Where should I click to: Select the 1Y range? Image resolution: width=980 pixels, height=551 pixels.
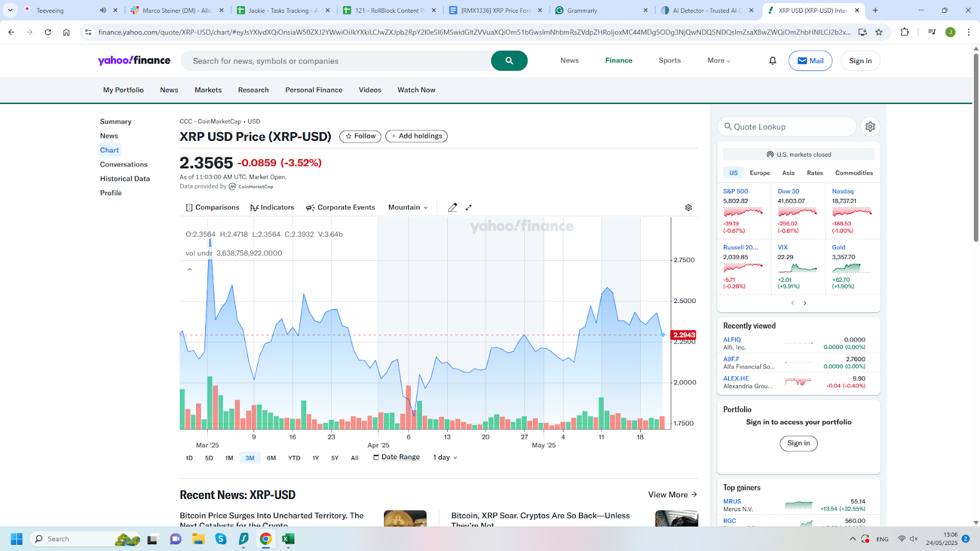[x=315, y=458]
